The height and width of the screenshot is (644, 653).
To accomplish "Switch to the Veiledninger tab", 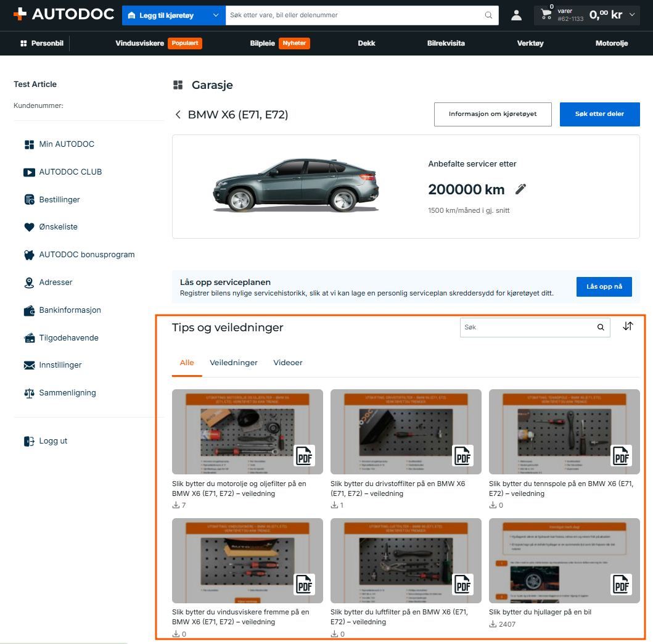I will pyautogui.click(x=234, y=363).
